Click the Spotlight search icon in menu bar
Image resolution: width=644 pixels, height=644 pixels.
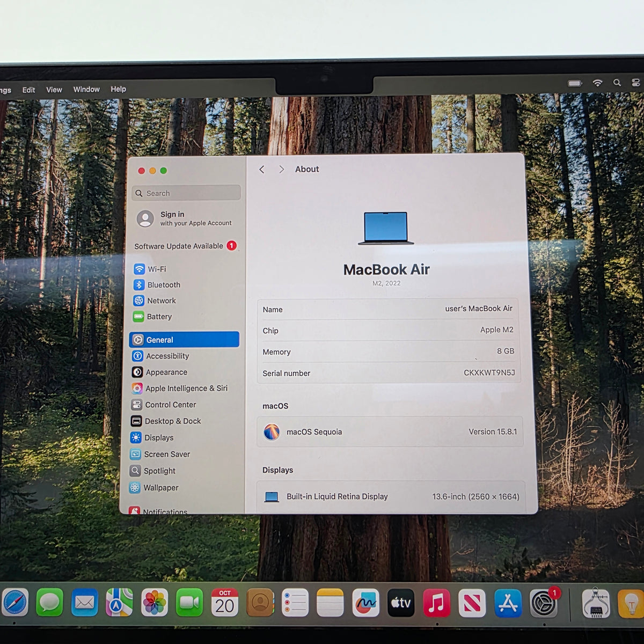coord(617,83)
